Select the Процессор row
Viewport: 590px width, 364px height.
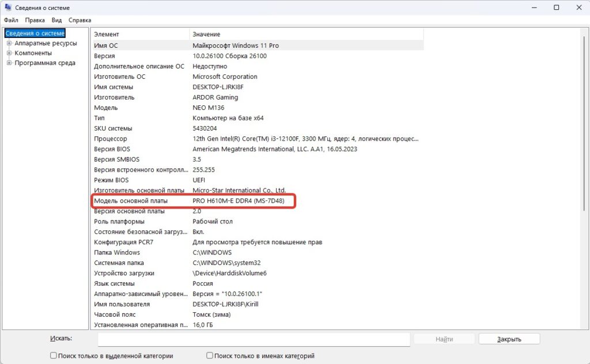(x=258, y=139)
